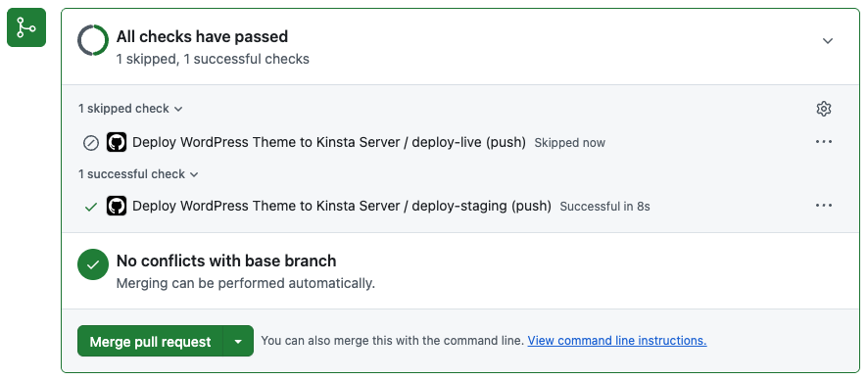Open the deploy-staging (push) check details
The width and height of the screenshot is (868, 380).
(342, 206)
